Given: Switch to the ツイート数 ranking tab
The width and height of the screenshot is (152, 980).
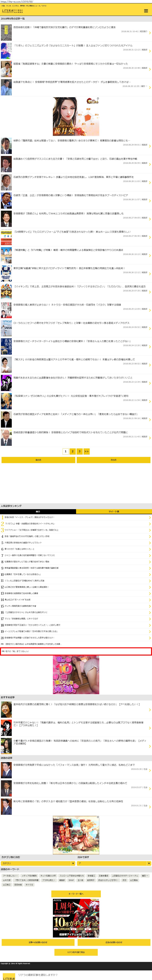Looking at the screenshot, I should tap(114, 511).
